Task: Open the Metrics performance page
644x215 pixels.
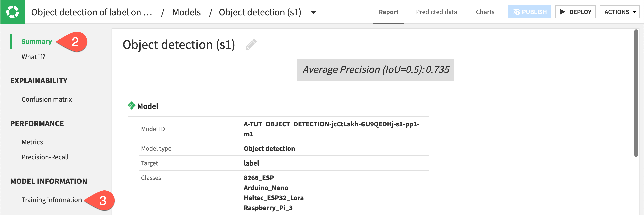Action: 32,142
